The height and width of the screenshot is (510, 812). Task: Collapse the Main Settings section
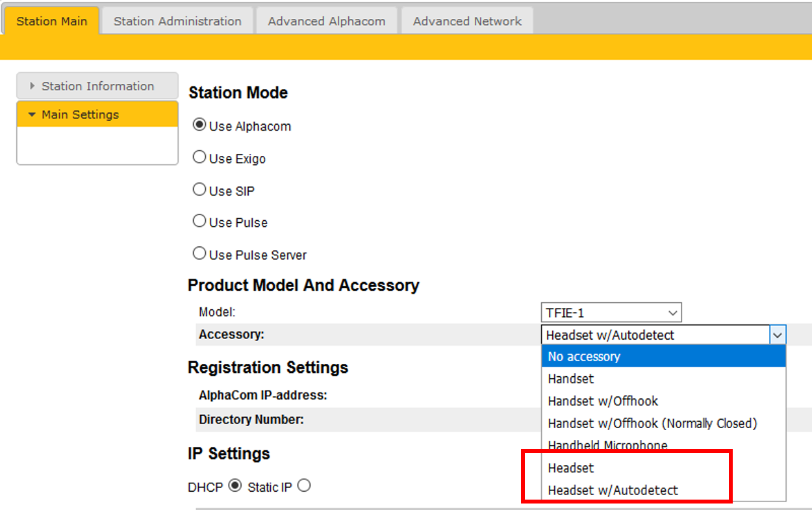click(x=97, y=114)
